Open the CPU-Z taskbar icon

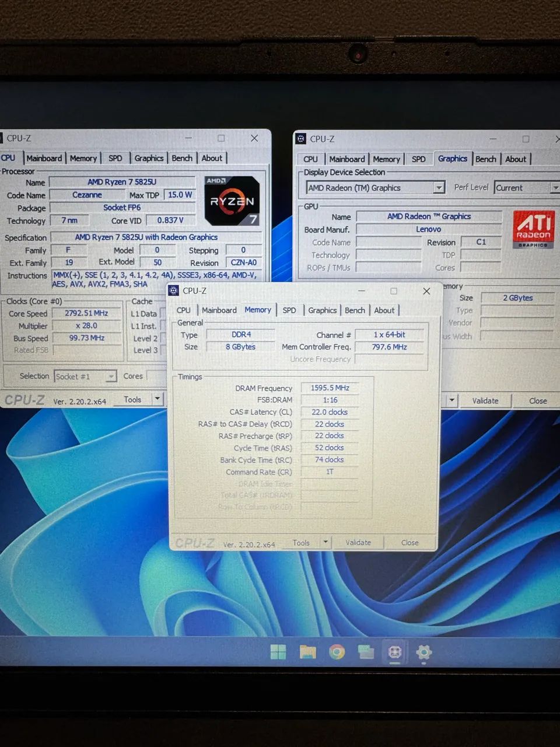(395, 652)
